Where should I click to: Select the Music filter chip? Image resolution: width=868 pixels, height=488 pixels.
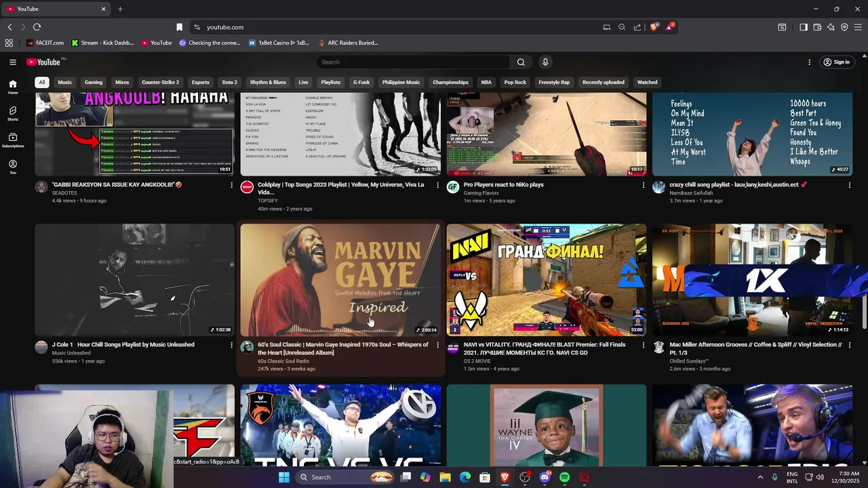[65, 82]
